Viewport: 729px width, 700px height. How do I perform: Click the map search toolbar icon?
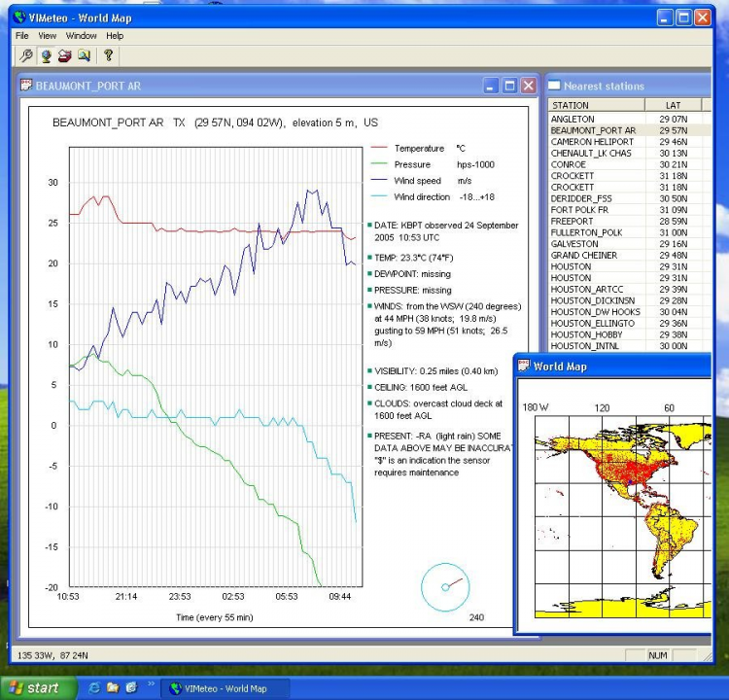85,55
